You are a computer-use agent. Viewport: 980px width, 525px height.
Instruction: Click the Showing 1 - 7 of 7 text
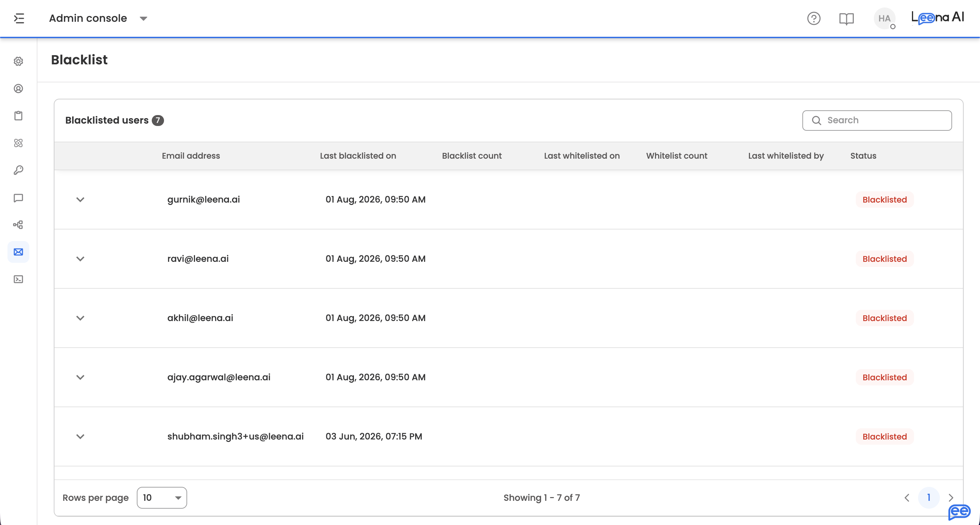click(542, 497)
